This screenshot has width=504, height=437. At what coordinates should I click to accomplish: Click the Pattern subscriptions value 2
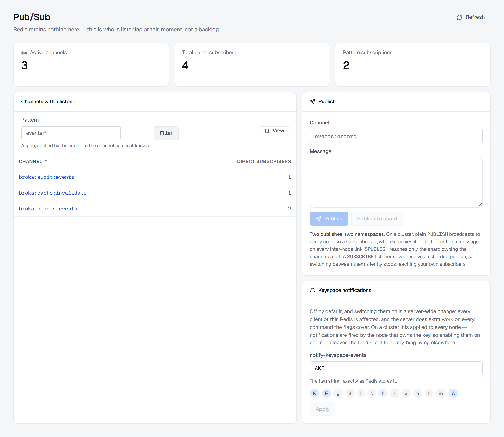(346, 65)
